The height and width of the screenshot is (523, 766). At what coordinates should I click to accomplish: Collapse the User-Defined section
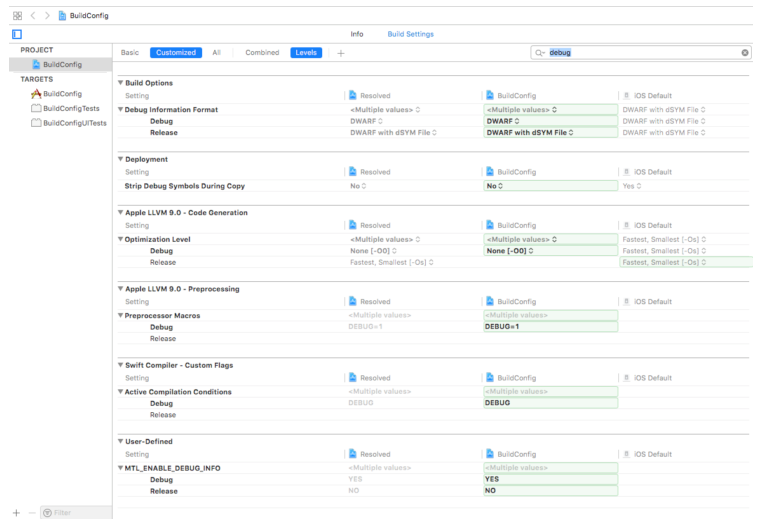(x=120, y=441)
